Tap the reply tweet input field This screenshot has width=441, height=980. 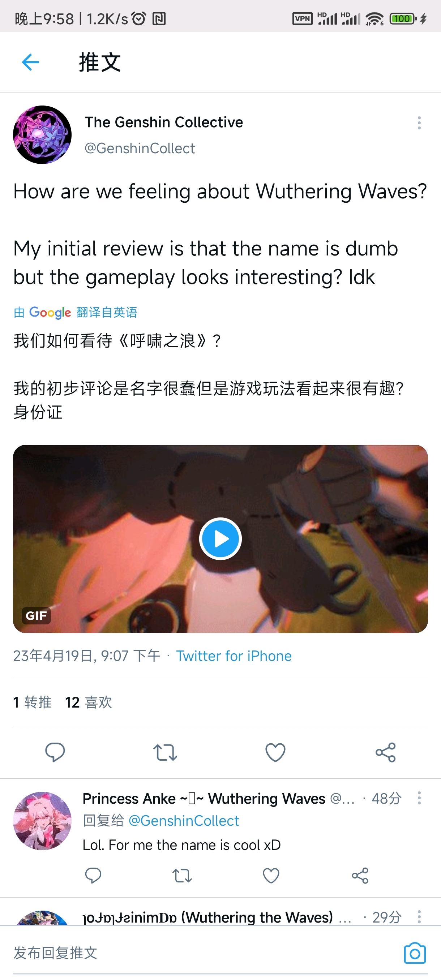[x=205, y=953]
